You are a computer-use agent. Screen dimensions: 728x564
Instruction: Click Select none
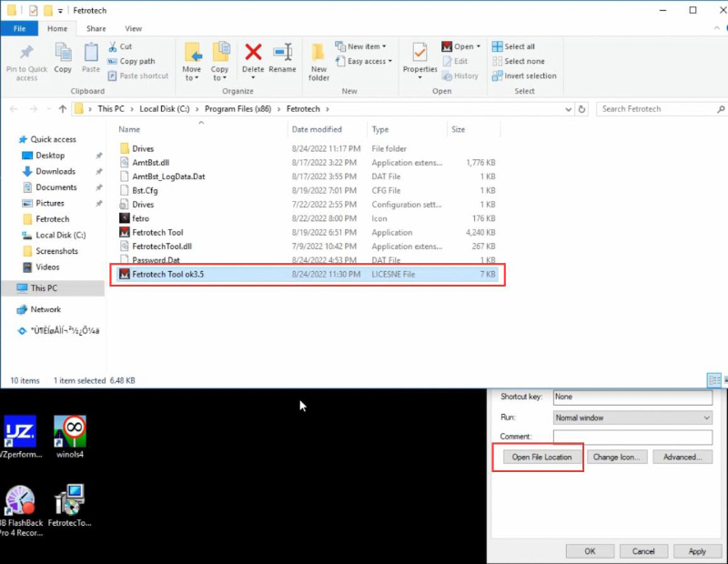518,61
